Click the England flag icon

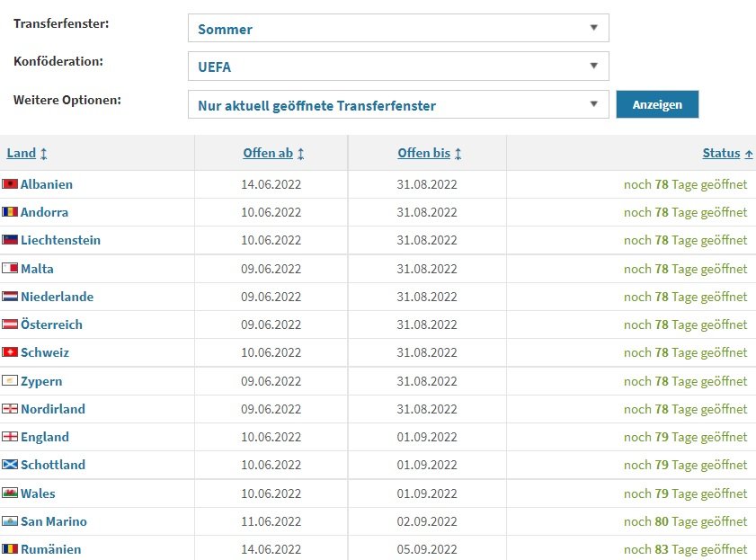pyautogui.click(x=10, y=437)
